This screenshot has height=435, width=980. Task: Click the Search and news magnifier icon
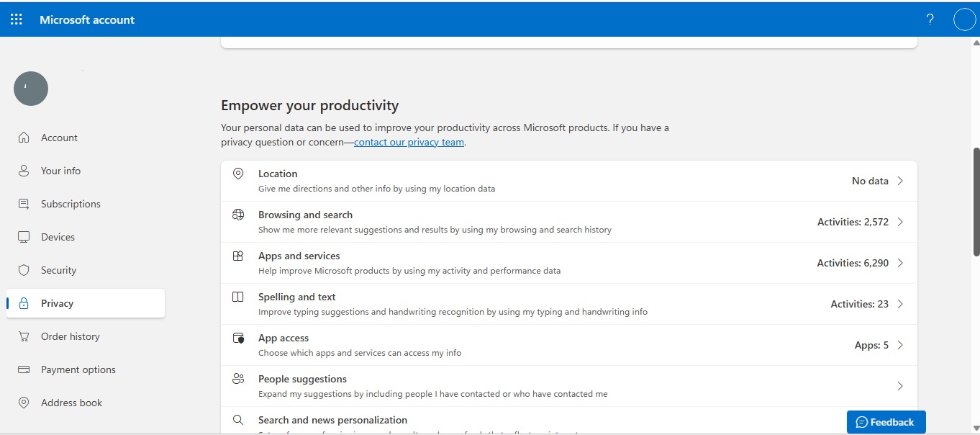[238, 420]
